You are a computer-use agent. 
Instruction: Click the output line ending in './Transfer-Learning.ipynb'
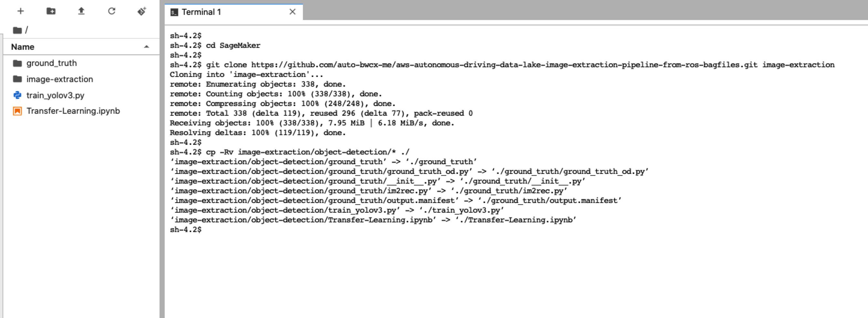[x=373, y=220]
